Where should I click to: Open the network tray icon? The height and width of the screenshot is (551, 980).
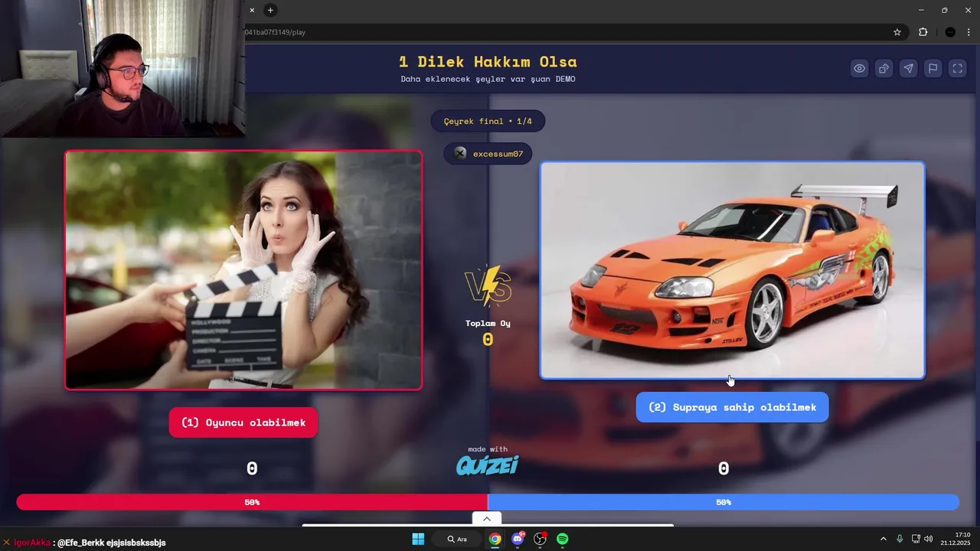916,539
